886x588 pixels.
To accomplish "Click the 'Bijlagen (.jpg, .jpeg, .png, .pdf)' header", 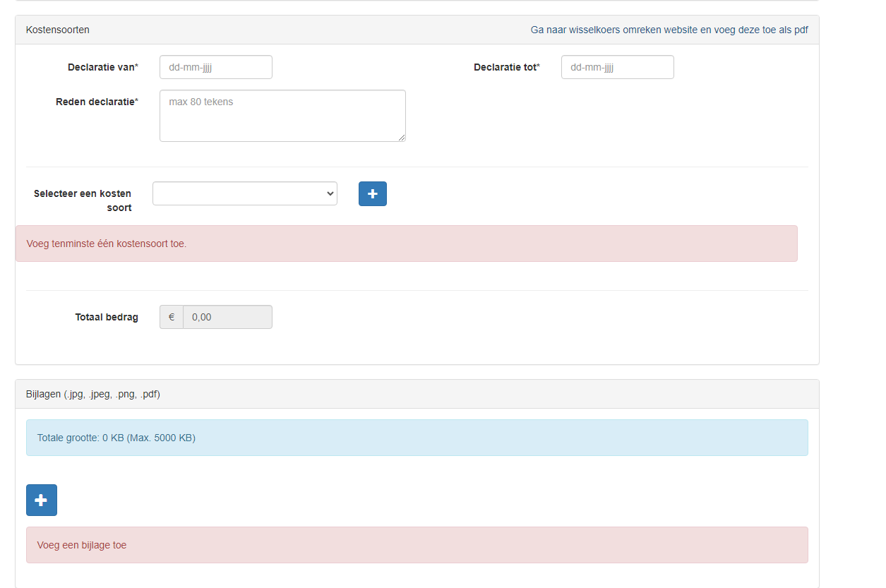I will coord(93,394).
